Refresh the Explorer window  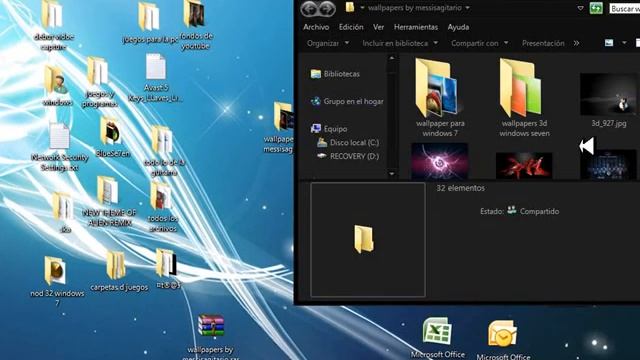[x=596, y=8]
